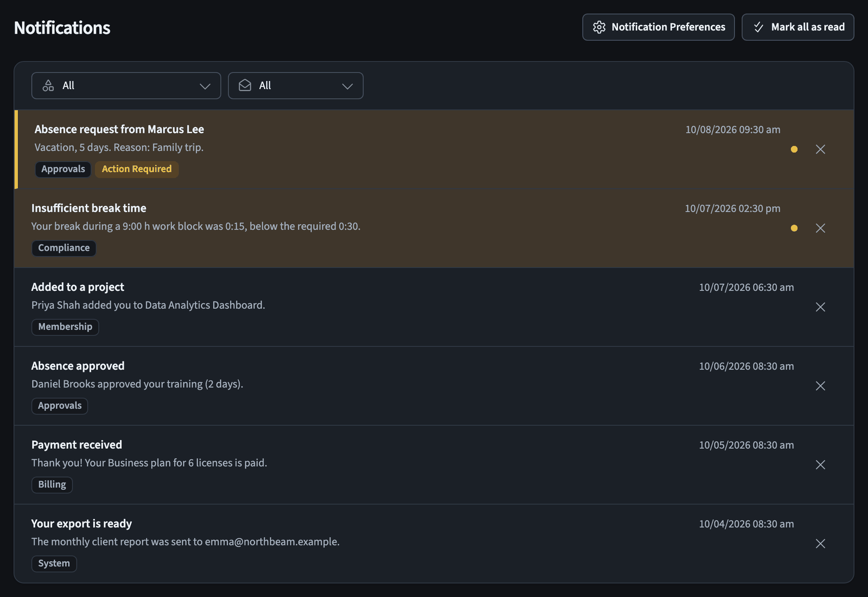
Task: Click timestamp 10/07/2026 06:30 am
Action: (x=746, y=287)
